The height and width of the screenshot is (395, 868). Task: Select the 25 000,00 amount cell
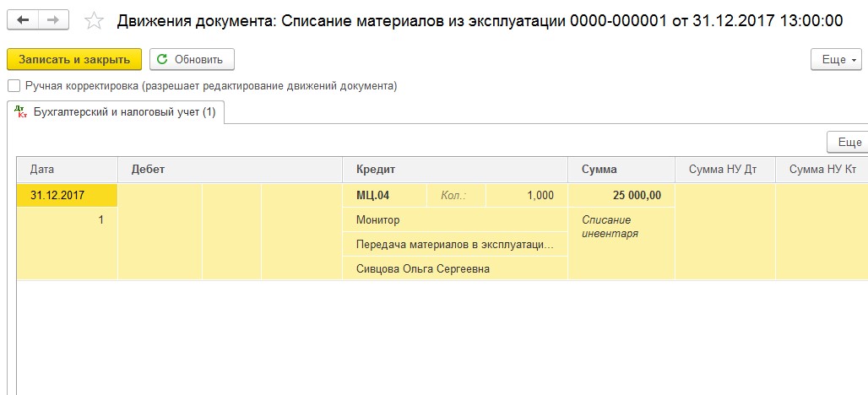(x=621, y=196)
